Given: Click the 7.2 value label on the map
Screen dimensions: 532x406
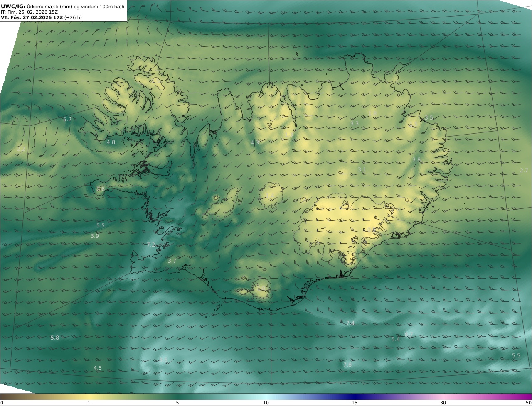Looking at the screenshot, I should coord(151,245).
